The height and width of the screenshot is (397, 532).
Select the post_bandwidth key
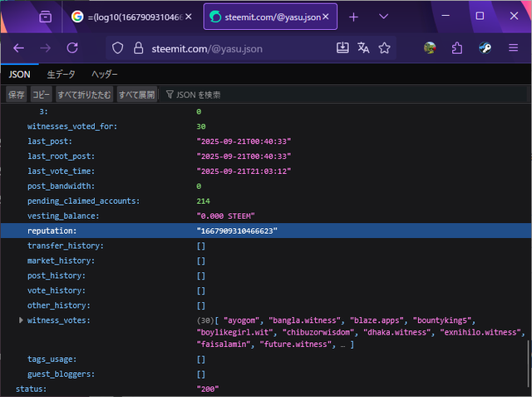61,186
